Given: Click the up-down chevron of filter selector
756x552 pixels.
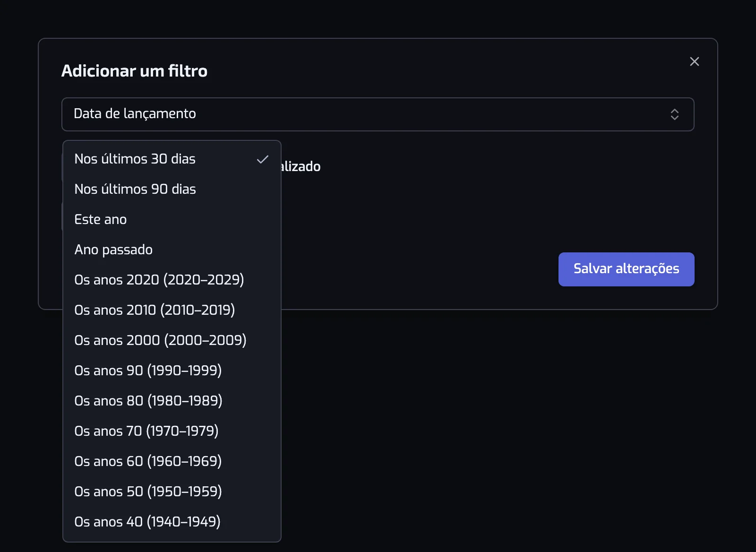Looking at the screenshot, I should pyautogui.click(x=674, y=114).
